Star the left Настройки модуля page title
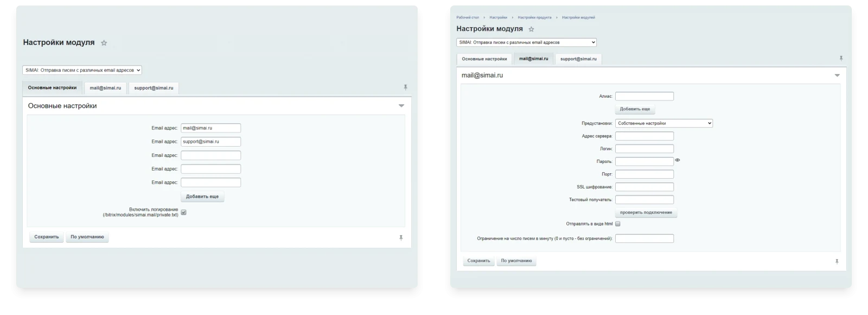This screenshot has width=868, height=315. [x=104, y=43]
